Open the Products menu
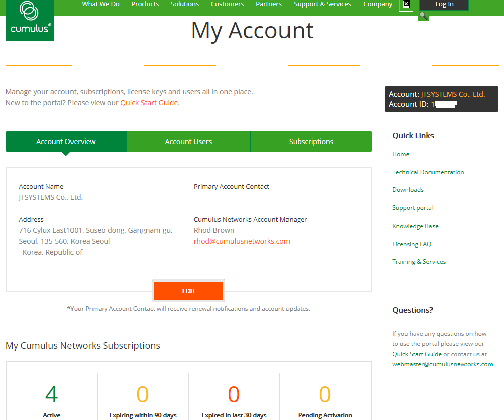504x420 pixels. pos(146,4)
